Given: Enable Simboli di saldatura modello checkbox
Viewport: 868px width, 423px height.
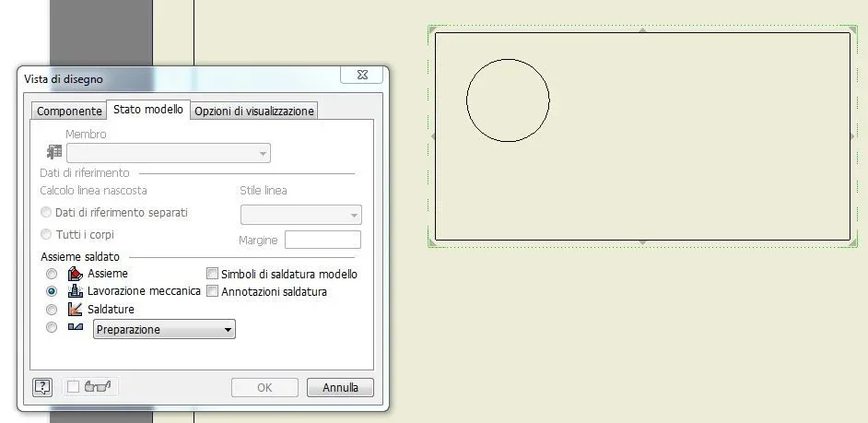Looking at the screenshot, I should coord(212,274).
